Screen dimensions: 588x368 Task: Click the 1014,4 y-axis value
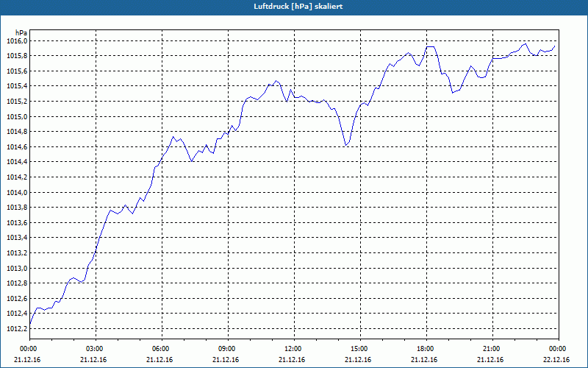coord(17,162)
